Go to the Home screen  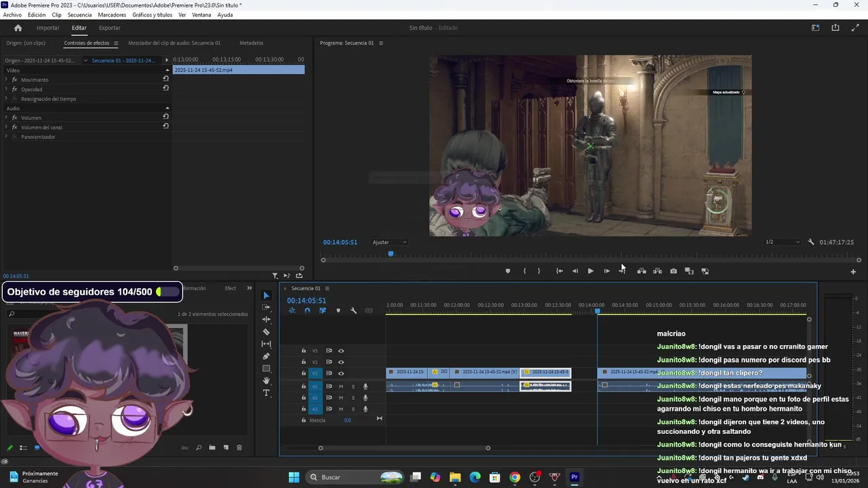click(x=18, y=28)
